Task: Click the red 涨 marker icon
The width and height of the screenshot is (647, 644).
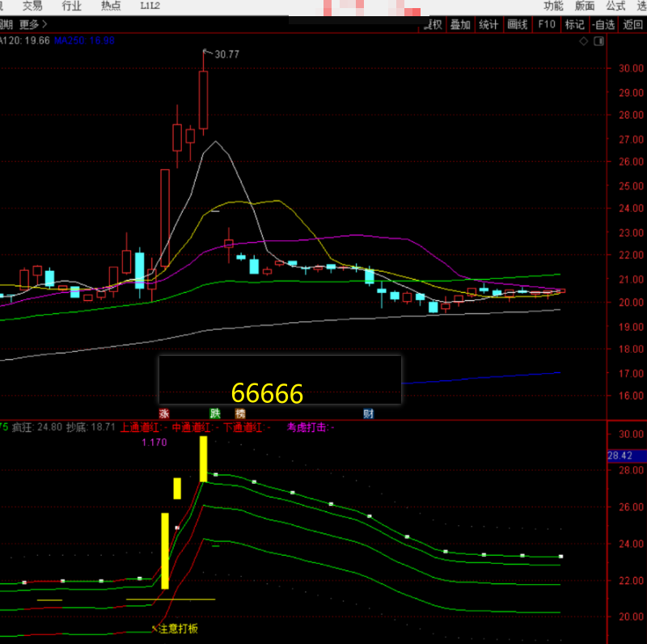Action: [164, 413]
